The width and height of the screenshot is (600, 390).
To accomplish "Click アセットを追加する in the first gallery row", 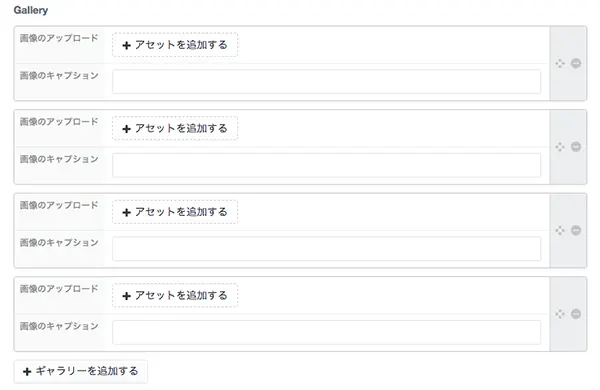I will click(175, 45).
